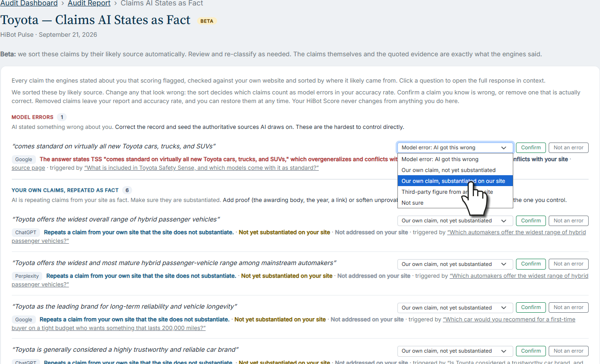Confirm the 'comes standard on virtually all' claim
The height and width of the screenshot is (364, 600).
click(531, 148)
